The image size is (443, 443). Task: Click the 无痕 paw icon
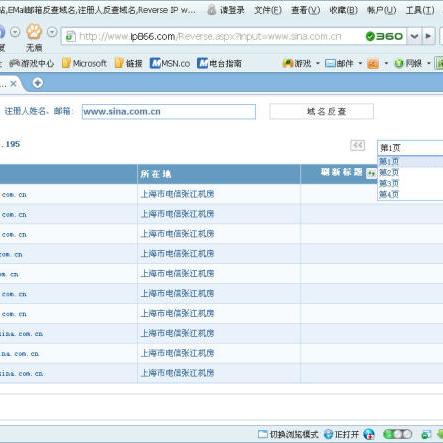34,32
